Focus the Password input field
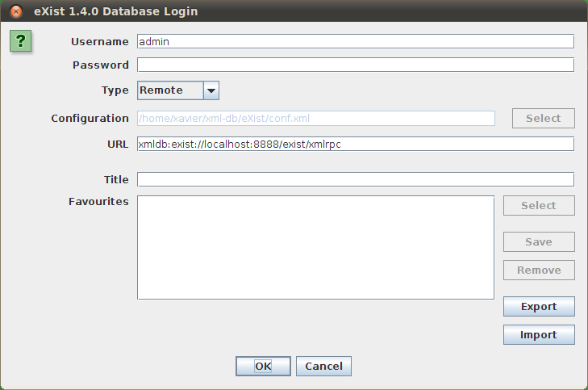The image size is (588, 390). [x=355, y=65]
